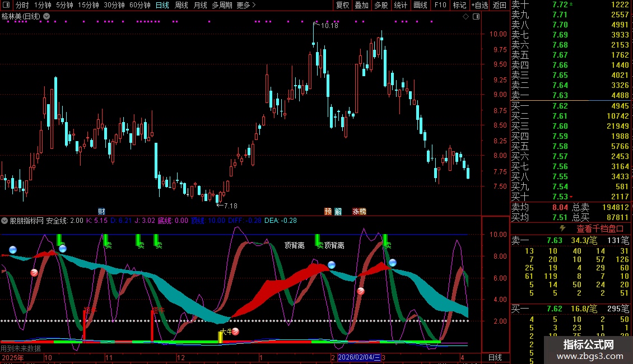This screenshot has height=364, width=633.
Task: Click the 涨榜 marker icon
Action: click(359, 212)
